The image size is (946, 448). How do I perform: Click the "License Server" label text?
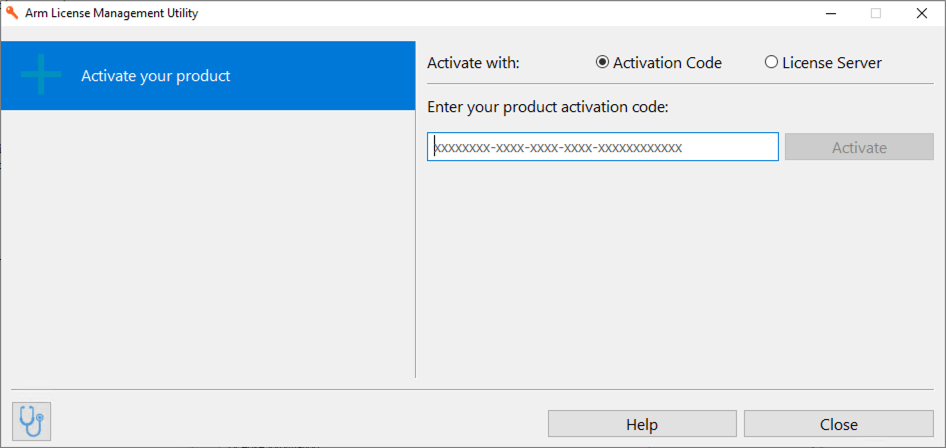pos(832,63)
